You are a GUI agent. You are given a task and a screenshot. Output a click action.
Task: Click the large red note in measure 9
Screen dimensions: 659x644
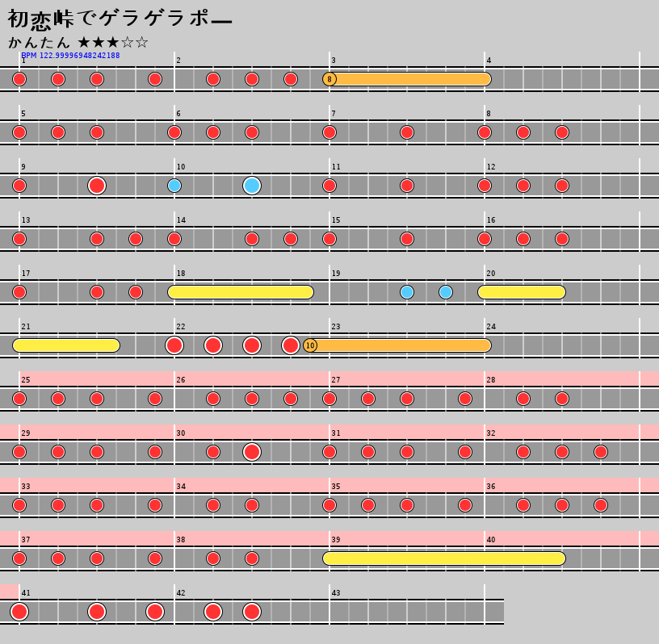(97, 186)
